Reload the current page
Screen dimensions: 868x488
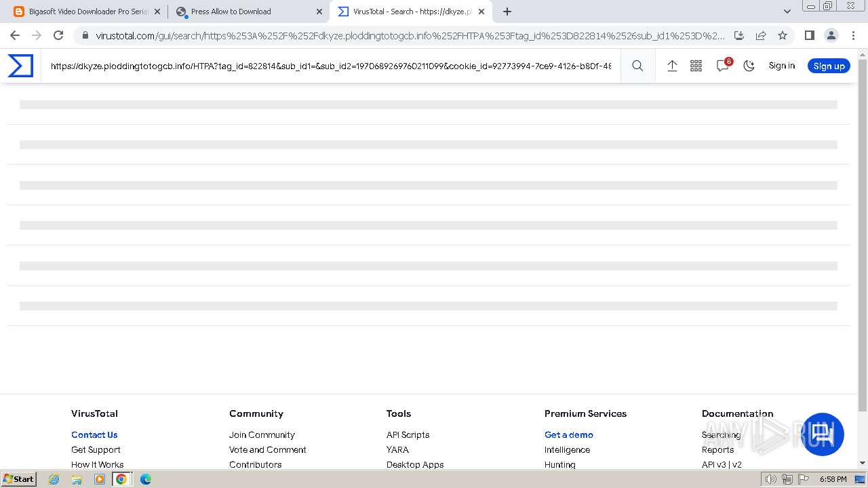tap(58, 35)
